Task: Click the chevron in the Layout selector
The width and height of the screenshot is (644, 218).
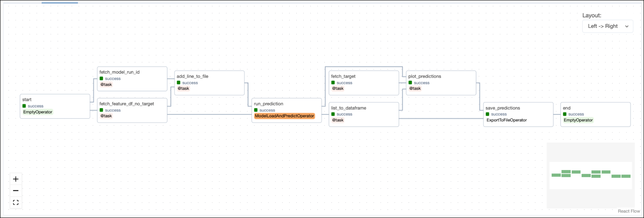Action: 627,26
